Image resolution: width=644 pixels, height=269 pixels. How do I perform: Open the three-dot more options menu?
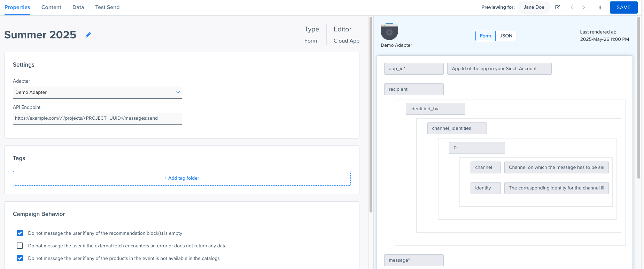[600, 7]
